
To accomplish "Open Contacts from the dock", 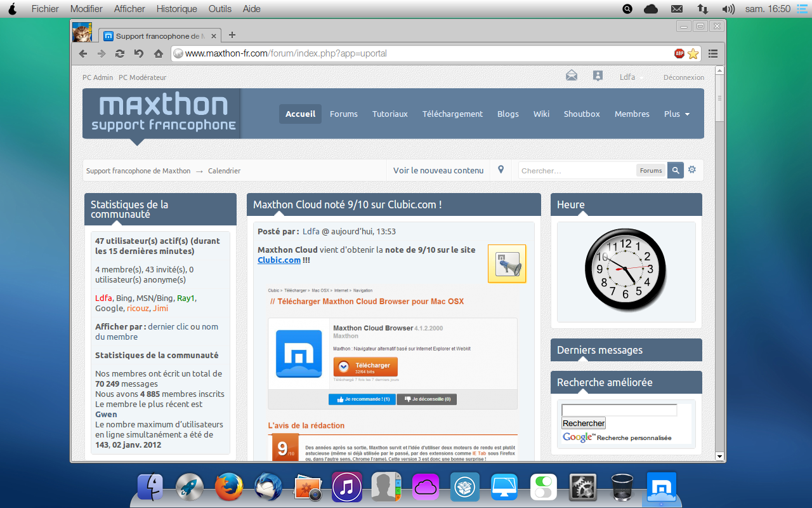I will pyautogui.click(x=386, y=488).
